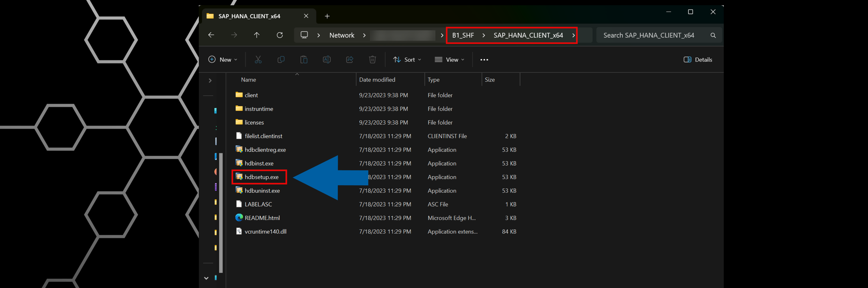Click the Copy icon in toolbar
Screen dimensions: 868x288
pyautogui.click(x=281, y=60)
